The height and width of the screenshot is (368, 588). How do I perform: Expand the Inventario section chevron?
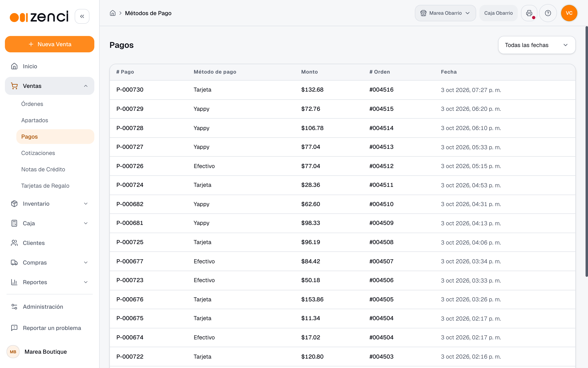coord(86,204)
